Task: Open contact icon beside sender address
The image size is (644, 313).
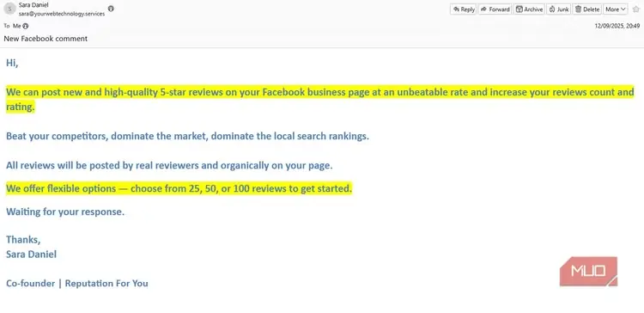Action: coord(111,9)
